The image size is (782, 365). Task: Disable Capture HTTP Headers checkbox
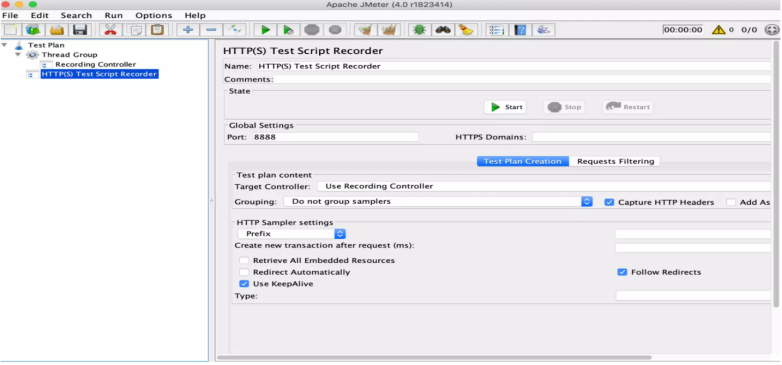[609, 202]
